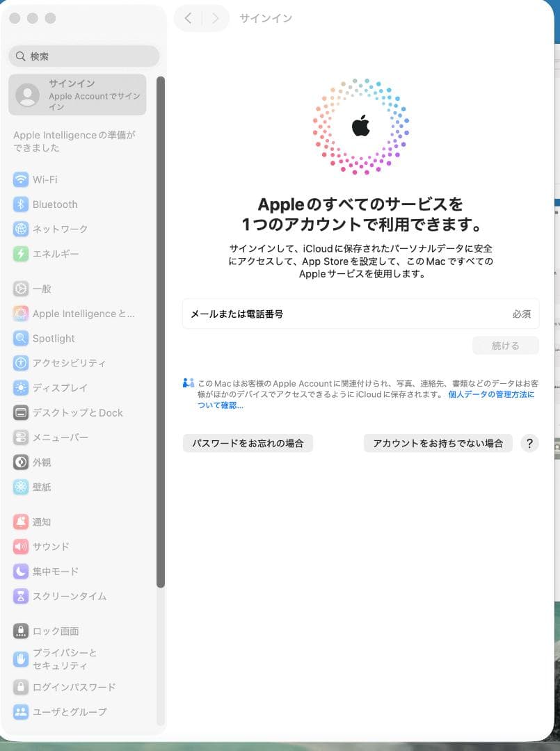Screen dimensions: 560x751
Task: Click the 外観 label text
Action: click(42, 462)
